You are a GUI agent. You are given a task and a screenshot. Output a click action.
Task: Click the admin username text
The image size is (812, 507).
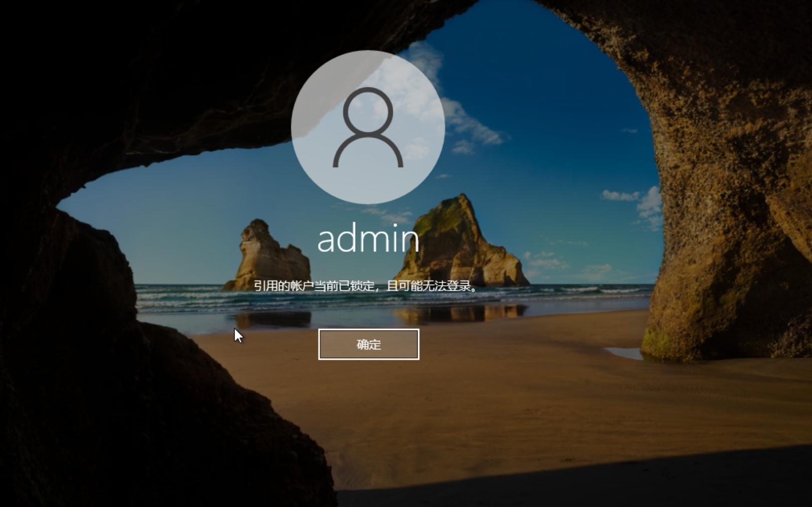pyautogui.click(x=368, y=239)
